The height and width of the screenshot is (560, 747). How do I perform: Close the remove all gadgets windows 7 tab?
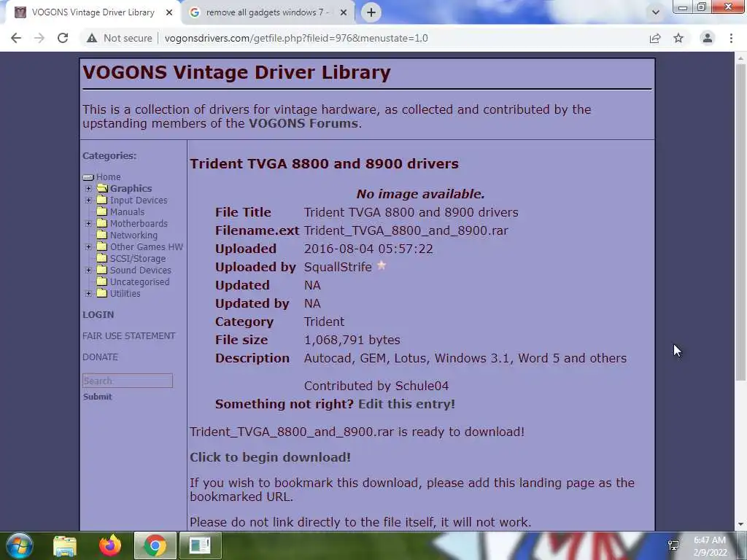(x=343, y=12)
